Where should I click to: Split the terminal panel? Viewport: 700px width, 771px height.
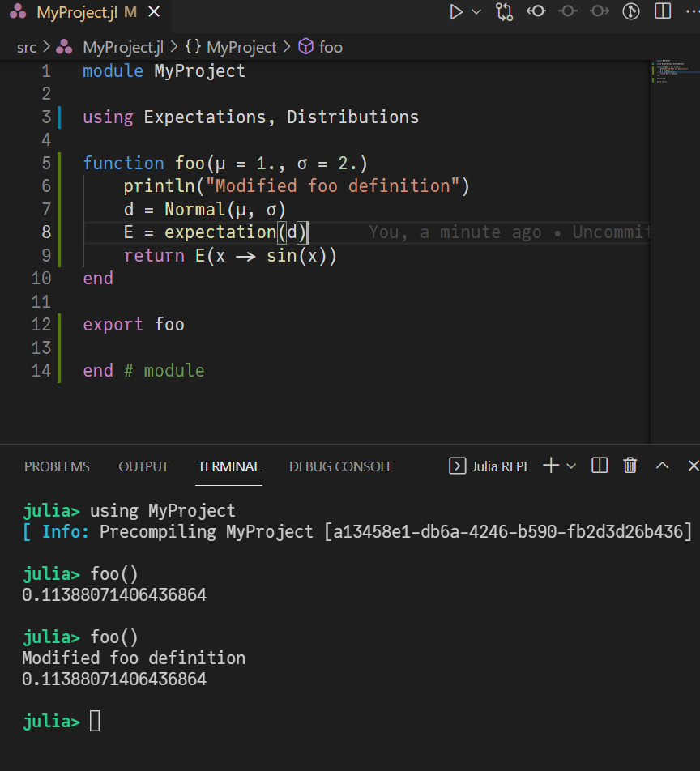600,466
